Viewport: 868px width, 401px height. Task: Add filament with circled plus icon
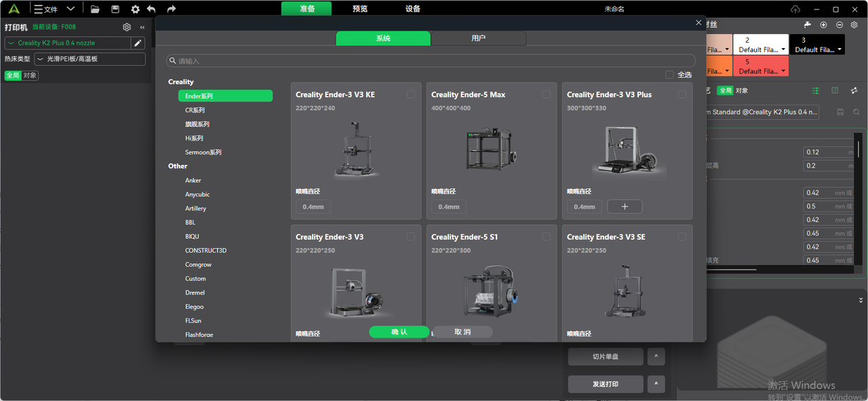click(x=823, y=24)
